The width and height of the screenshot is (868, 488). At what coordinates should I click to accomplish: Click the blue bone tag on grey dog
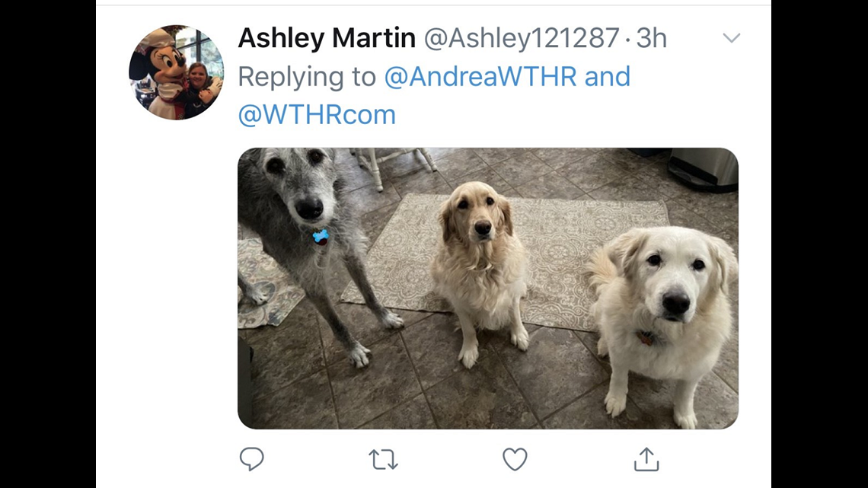[321, 237]
